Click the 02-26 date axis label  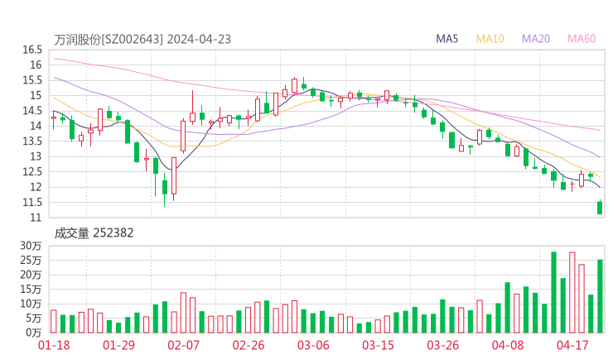(249, 345)
